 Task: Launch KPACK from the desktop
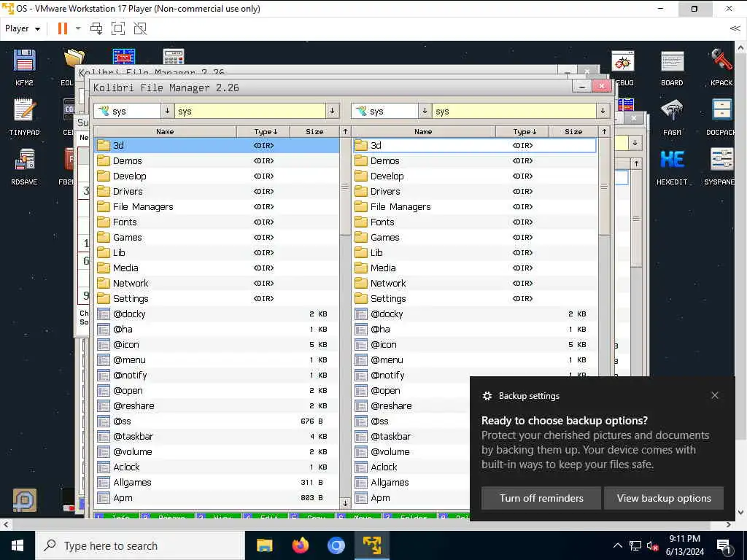721,67
